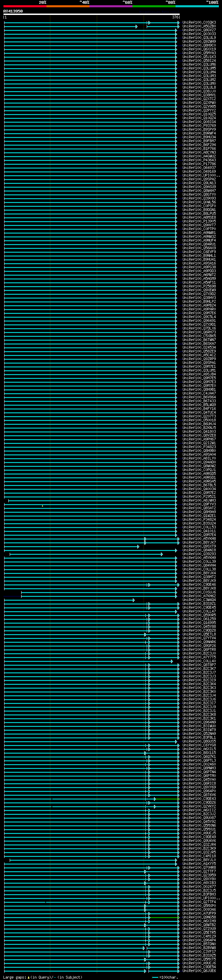222x980 pixels.
Task: Select hit label UniRef100_C4MI18
Action: 199,856
